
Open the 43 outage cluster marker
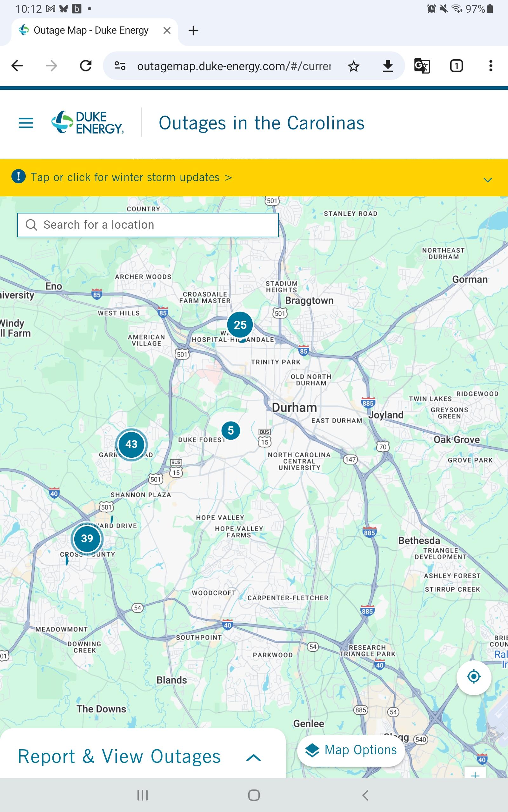(131, 444)
